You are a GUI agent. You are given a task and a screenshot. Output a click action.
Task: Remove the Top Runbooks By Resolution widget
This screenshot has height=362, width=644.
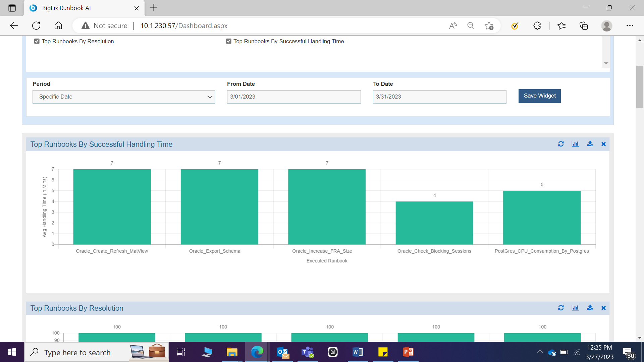[x=603, y=308]
